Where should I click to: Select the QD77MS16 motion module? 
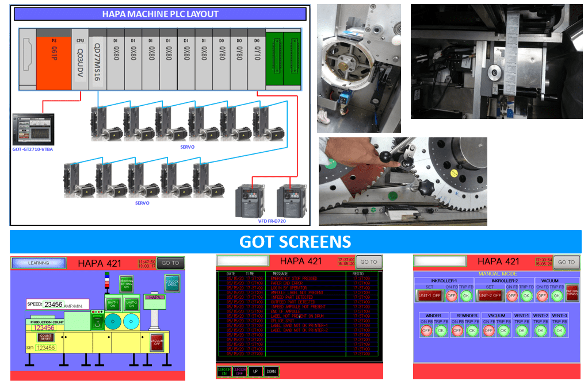[x=97, y=60]
